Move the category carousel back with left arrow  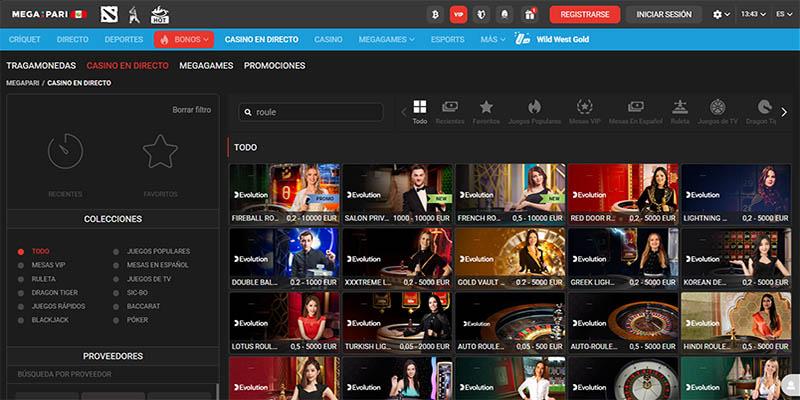[x=404, y=112]
